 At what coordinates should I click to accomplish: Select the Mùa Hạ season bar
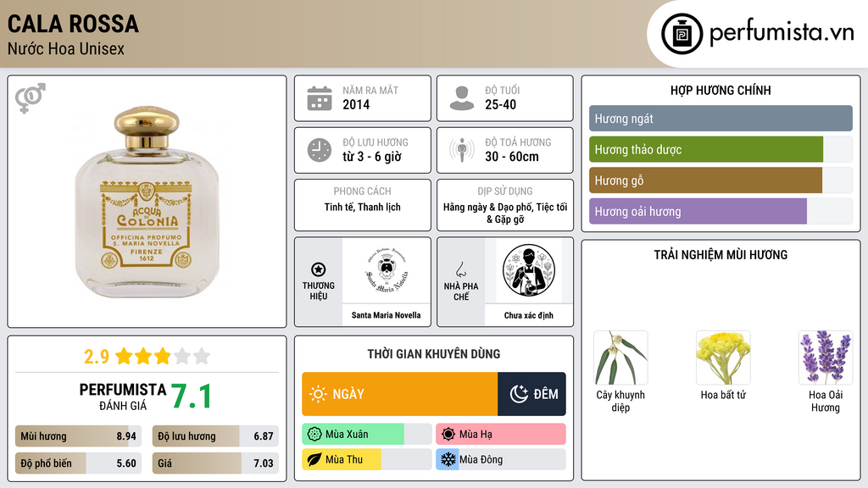[x=500, y=435]
